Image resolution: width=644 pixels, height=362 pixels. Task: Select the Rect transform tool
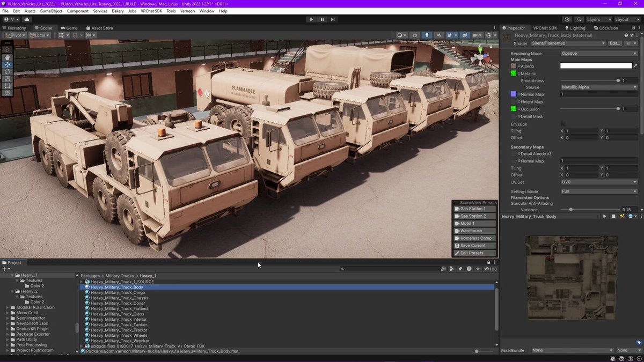pos(8,86)
